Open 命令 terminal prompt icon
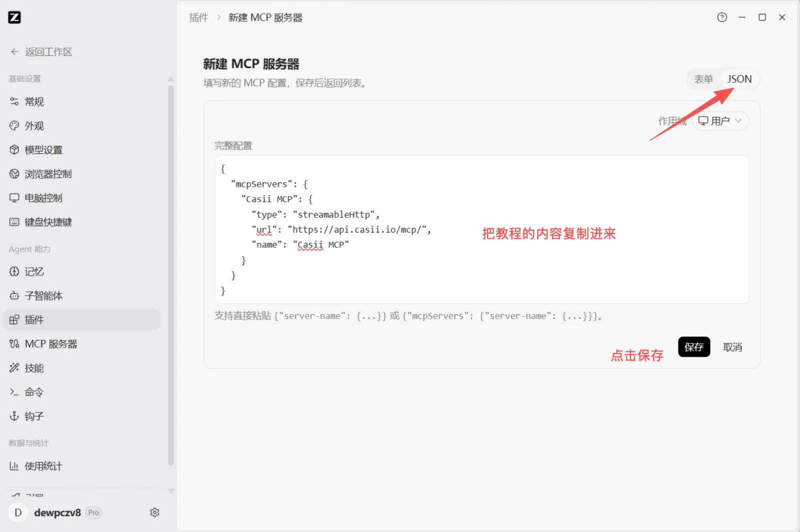Image resolution: width=800 pixels, height=532 pixels. [x=14, y=392]
